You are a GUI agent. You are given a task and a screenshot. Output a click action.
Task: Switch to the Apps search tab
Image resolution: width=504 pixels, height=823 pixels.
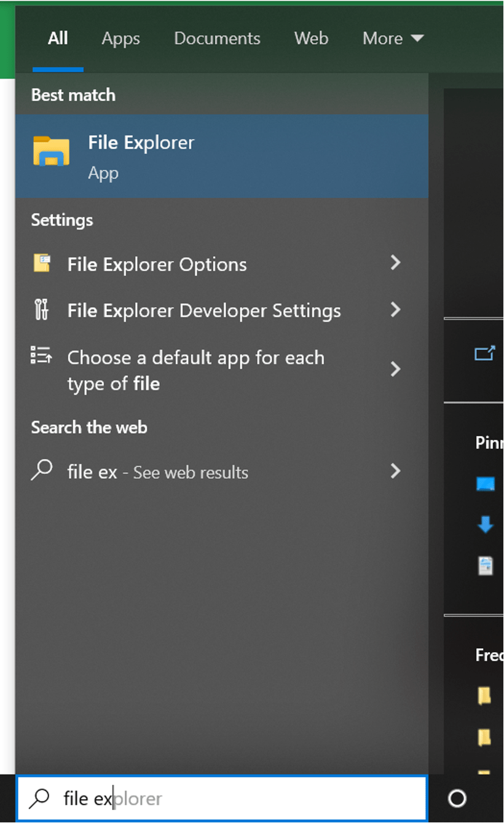[x=120, y=38]
